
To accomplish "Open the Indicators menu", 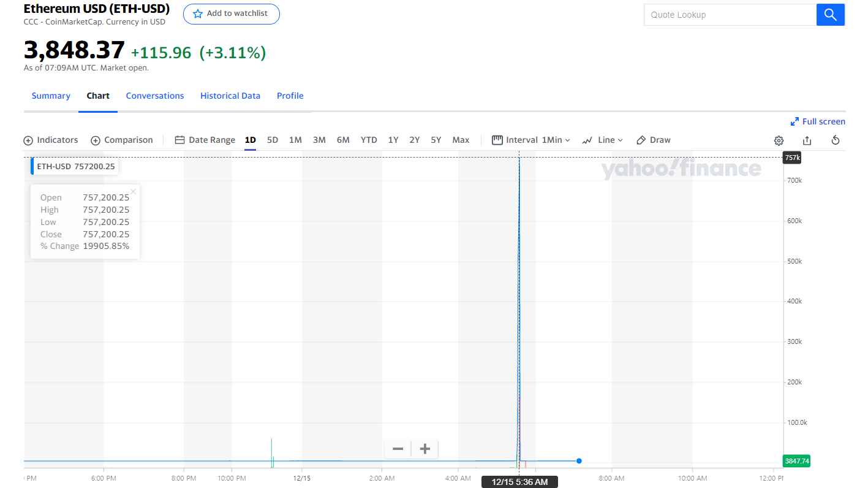I will click(51, 140).
